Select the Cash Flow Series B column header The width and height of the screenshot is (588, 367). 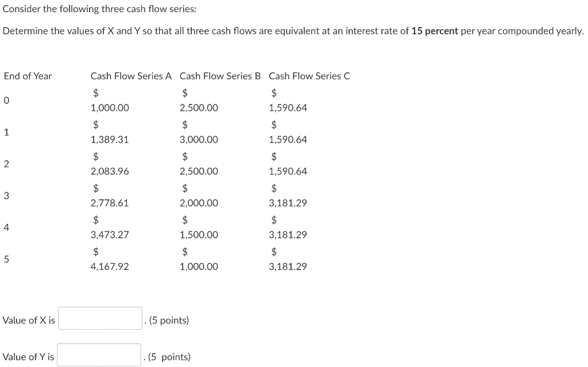220,76
